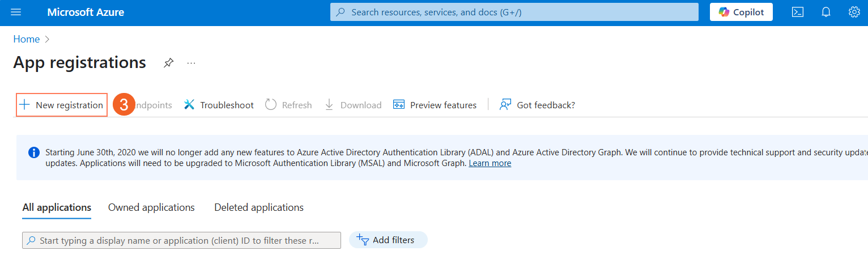Open the Troubleshoot tool
The width and height of the screenshot is (868, 276).
[219, 105]
